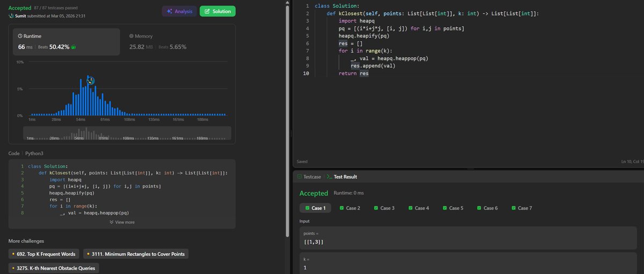Viewport: 644px width, 274px height.
Task: Click the avatar marker on the runtime chart
Action: click(91, 80)
